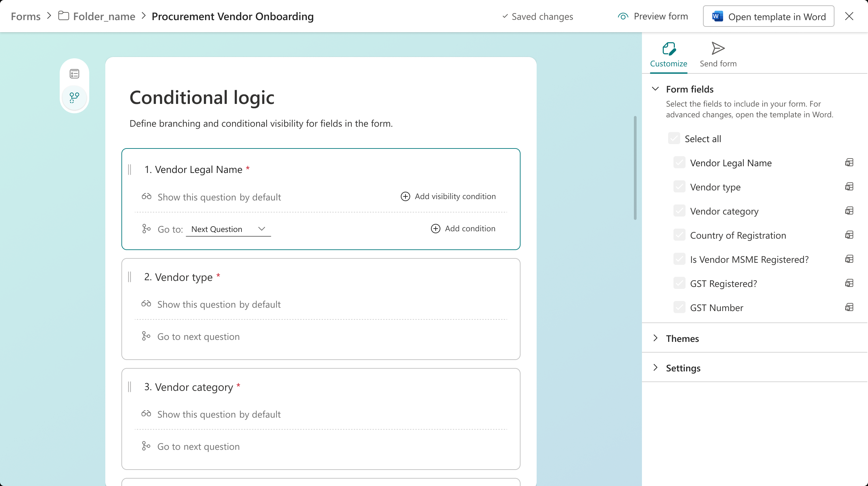Toggle the Select all checkbox

674,138
